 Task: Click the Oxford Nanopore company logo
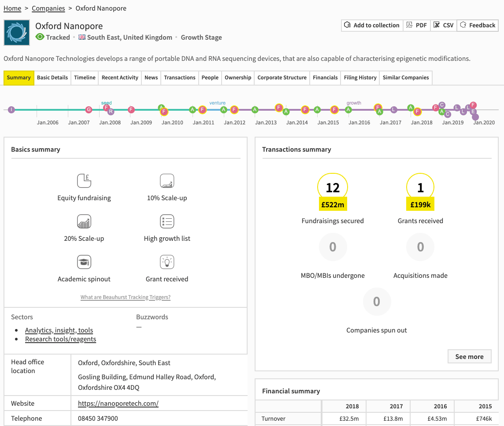(x=17, y=33)
